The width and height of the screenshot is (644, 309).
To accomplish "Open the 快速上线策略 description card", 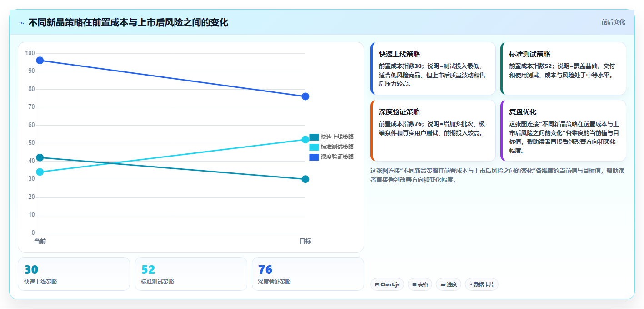I will 433,68.
